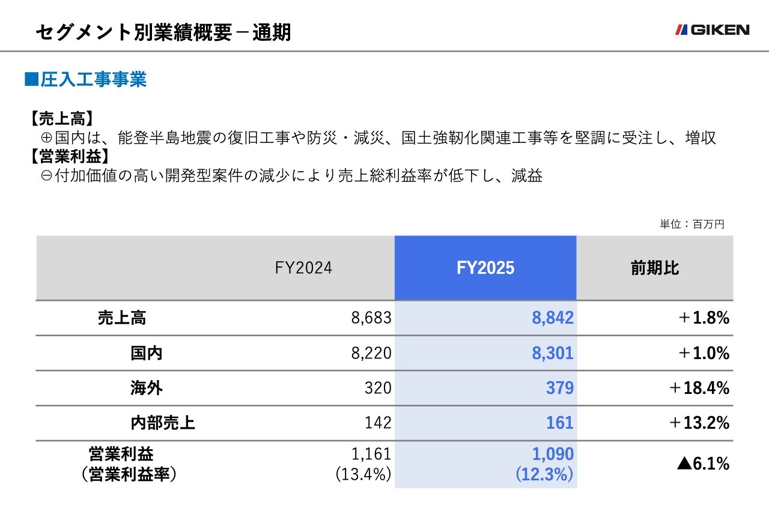Click the GIKEN logo
Screen dimensions: 769x532
click(713, 30)
